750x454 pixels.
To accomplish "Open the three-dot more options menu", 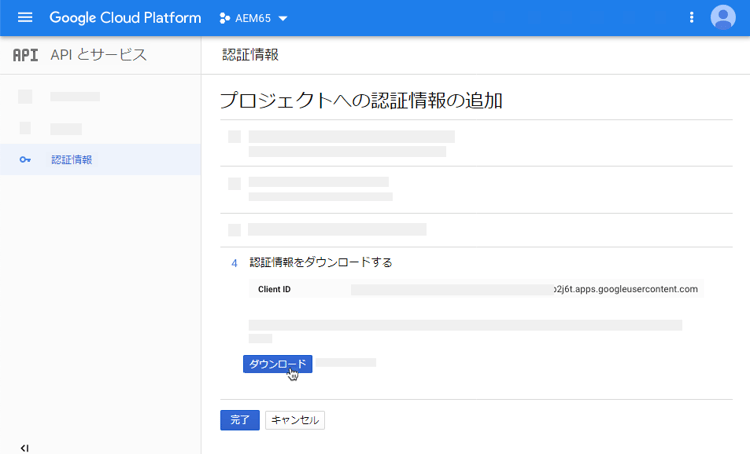I will click(691, 18).
